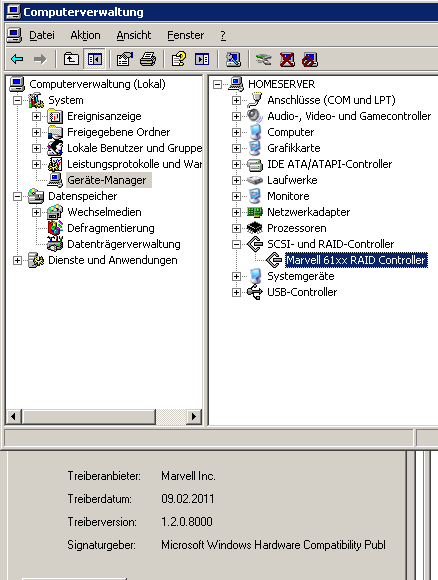
Task: Collapse the SCSI- und RAID-Controller node
Action: (236, 244)
